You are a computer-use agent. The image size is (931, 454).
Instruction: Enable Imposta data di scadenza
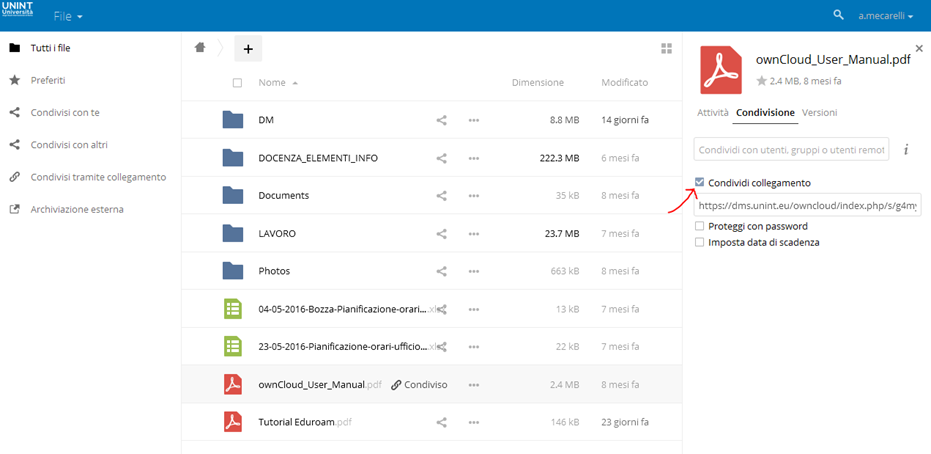click(x=699, y=242)
